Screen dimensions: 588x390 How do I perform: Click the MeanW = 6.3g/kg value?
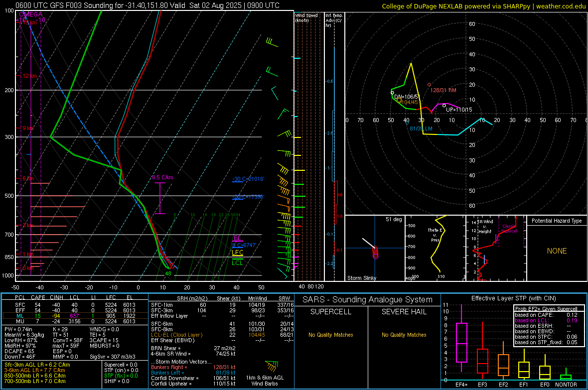click(x=24, y=335)
